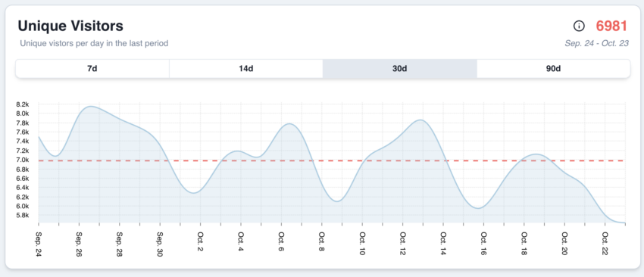This screenshot has height=277, width=644.
Task: Click the 8.2k y-axis label
Action: click(x=22, y=104)
